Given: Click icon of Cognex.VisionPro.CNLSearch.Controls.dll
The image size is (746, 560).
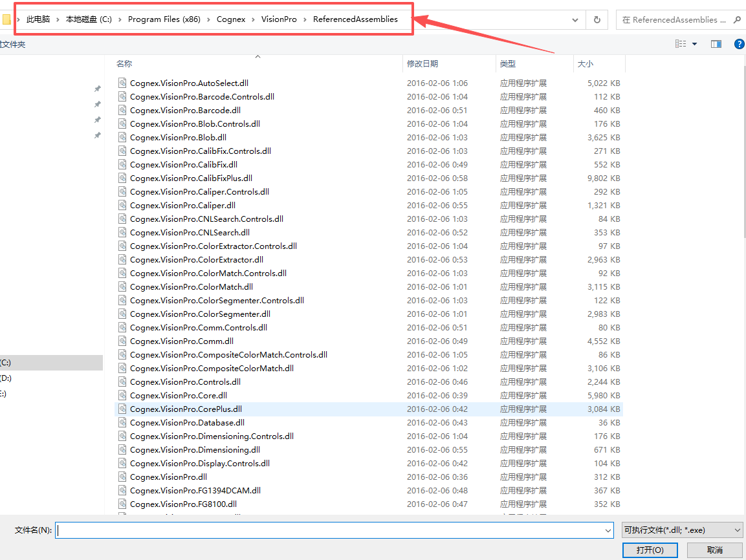Looking at the screenshot, I should click(122, 219).
